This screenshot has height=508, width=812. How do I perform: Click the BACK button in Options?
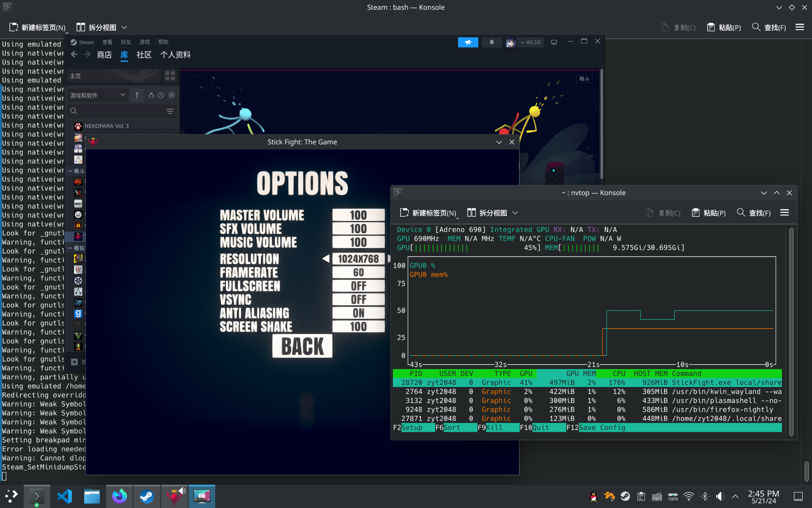click(x=302, y=346)
